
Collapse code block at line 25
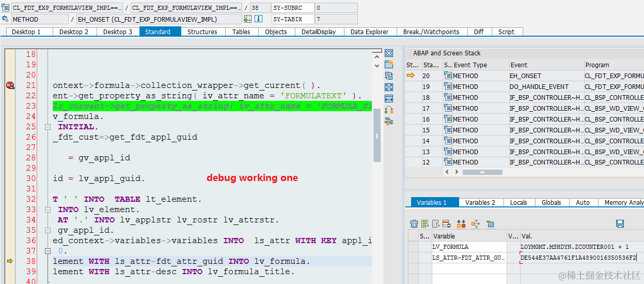[47, 127]
